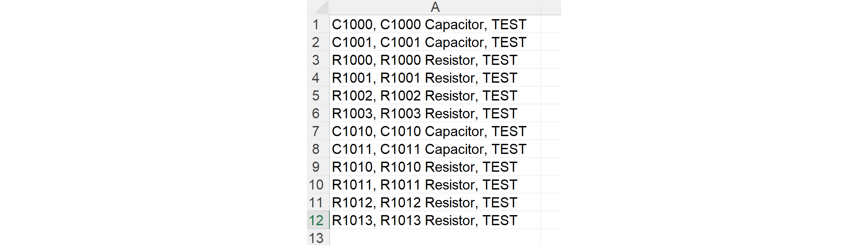Select row 10 header
The height and width of the screenshot is (245, 868).
point(316,185)
